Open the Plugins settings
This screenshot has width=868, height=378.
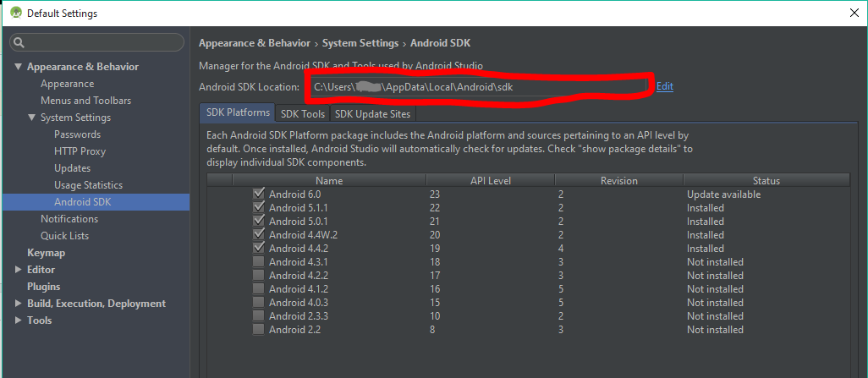pos(43,287)
